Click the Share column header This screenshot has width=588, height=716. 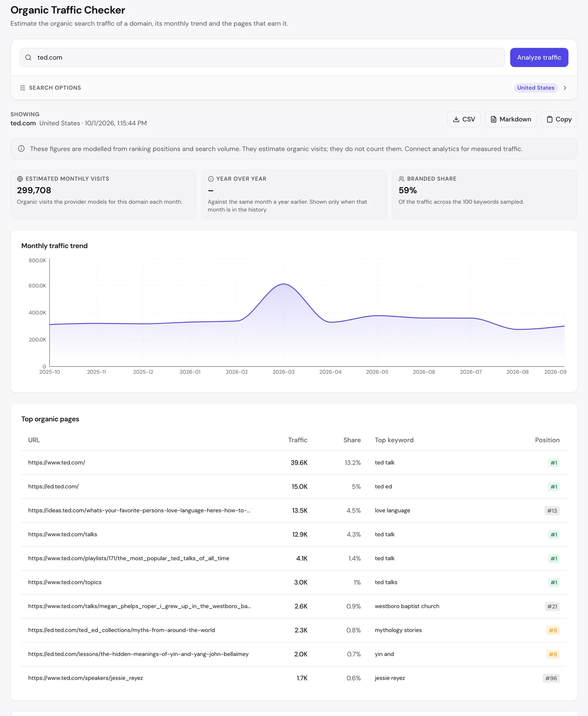(x=352, y=440)
